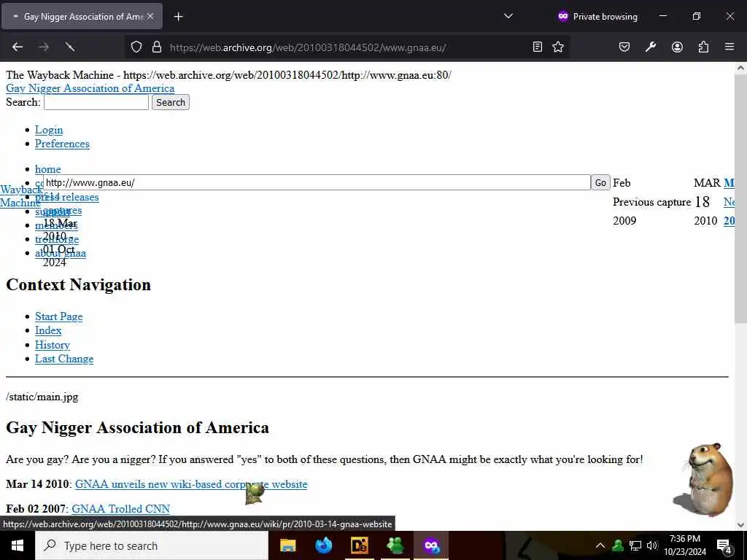
Task: Click the hamster image on page
Action: 704,480
